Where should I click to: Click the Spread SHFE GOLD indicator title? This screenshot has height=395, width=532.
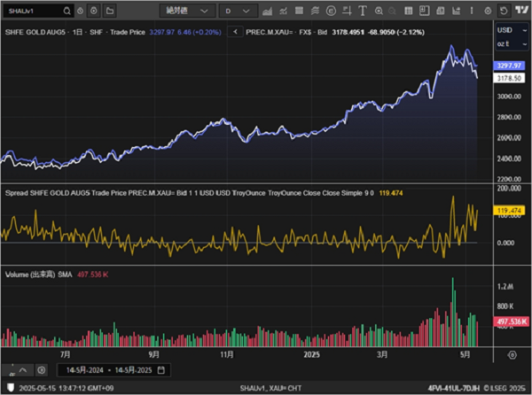pyautogui.click(x=190, y=193)
